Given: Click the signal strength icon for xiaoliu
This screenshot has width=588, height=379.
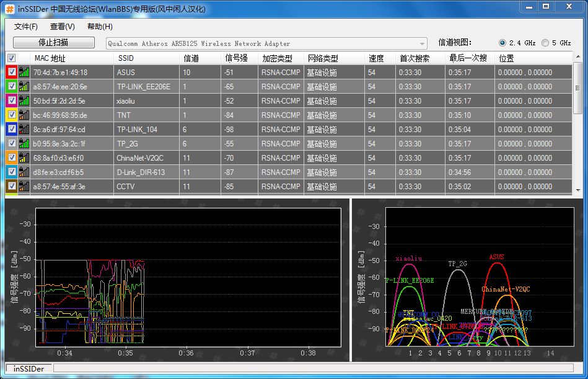Looking at the screenshot, I should [x=24, y=100].
